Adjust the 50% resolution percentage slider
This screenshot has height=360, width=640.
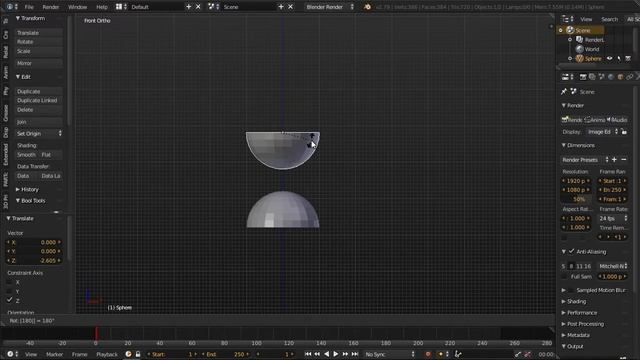click(x=576, y=199)
